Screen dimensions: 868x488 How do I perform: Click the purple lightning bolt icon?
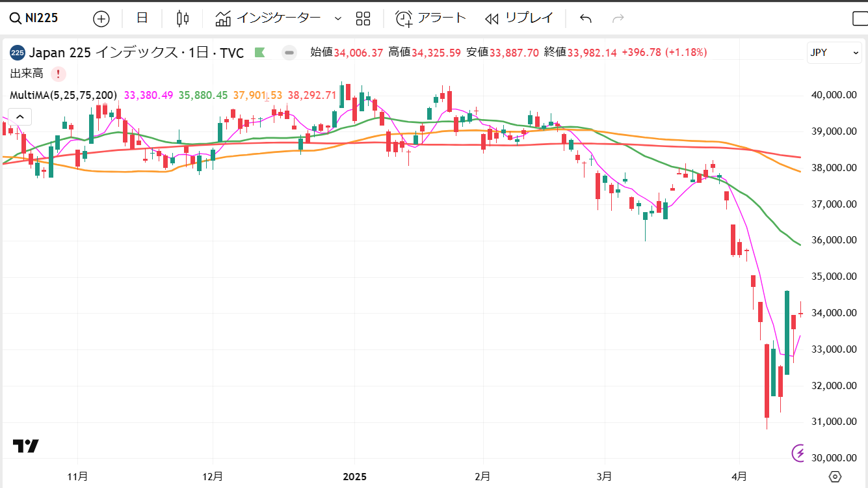click(x=799, y=453)
